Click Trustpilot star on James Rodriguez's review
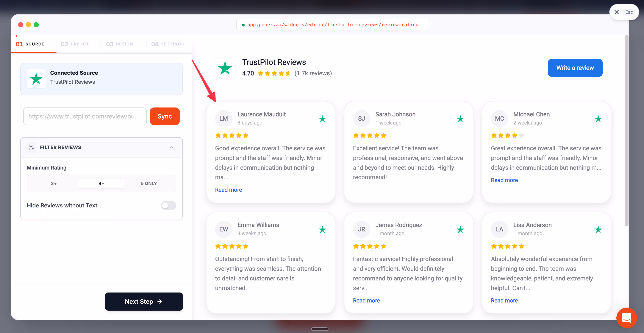Screen dimensions: 644x333 [x=460, y=229]
